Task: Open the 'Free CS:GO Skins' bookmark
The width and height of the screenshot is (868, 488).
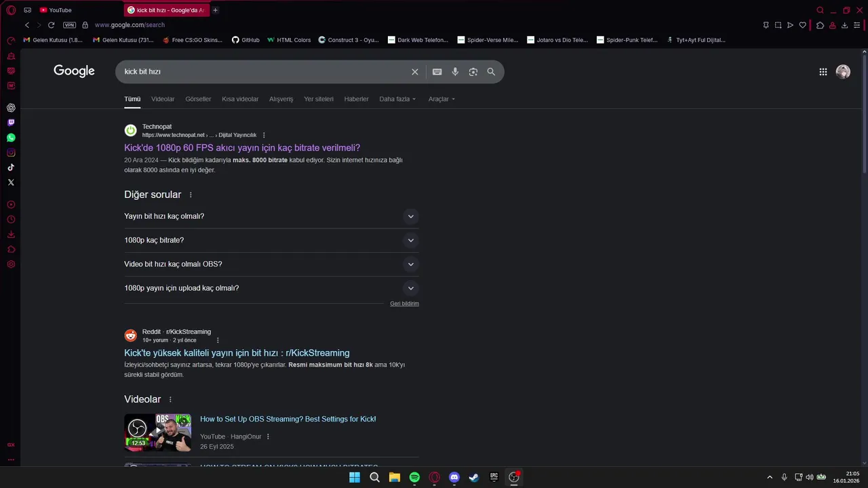Action: click(193, 40)
